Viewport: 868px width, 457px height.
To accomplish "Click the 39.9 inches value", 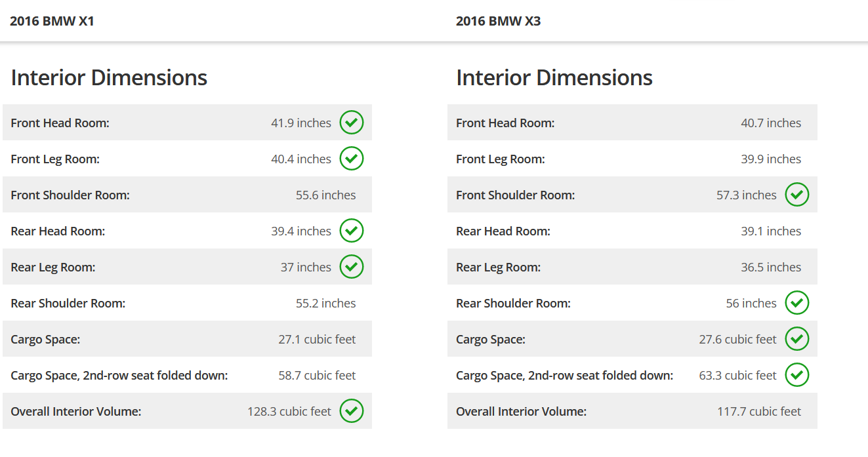I will click(x=772, y=159).
